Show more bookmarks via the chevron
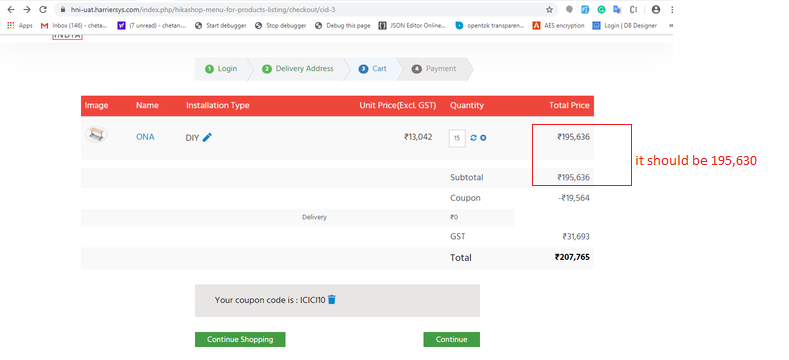 pos(671,25)
